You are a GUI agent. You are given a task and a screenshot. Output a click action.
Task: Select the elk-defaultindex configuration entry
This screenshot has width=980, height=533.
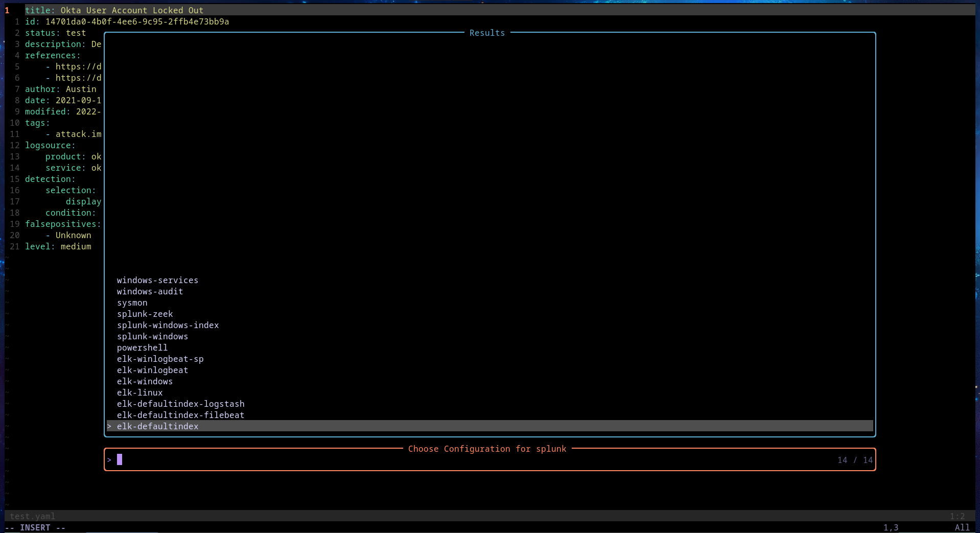coord(158,426)
